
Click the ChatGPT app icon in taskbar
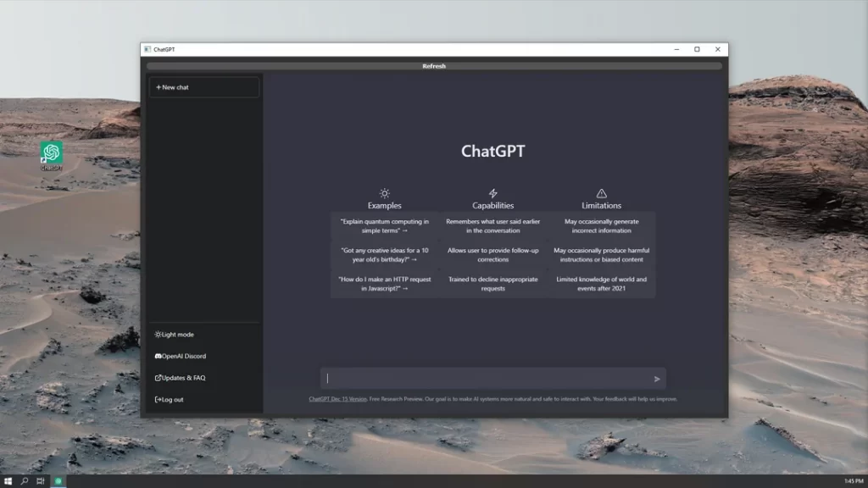click(x=58, y=481)
